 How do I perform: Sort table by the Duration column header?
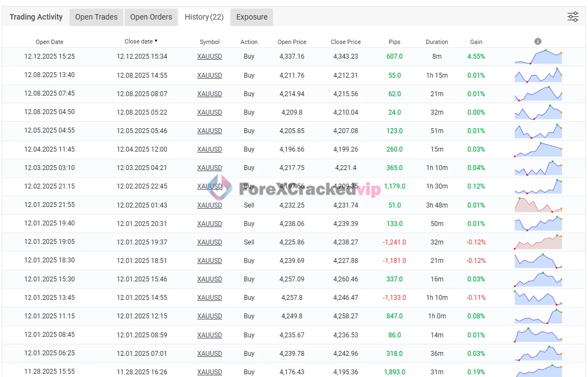coord(437,42)
